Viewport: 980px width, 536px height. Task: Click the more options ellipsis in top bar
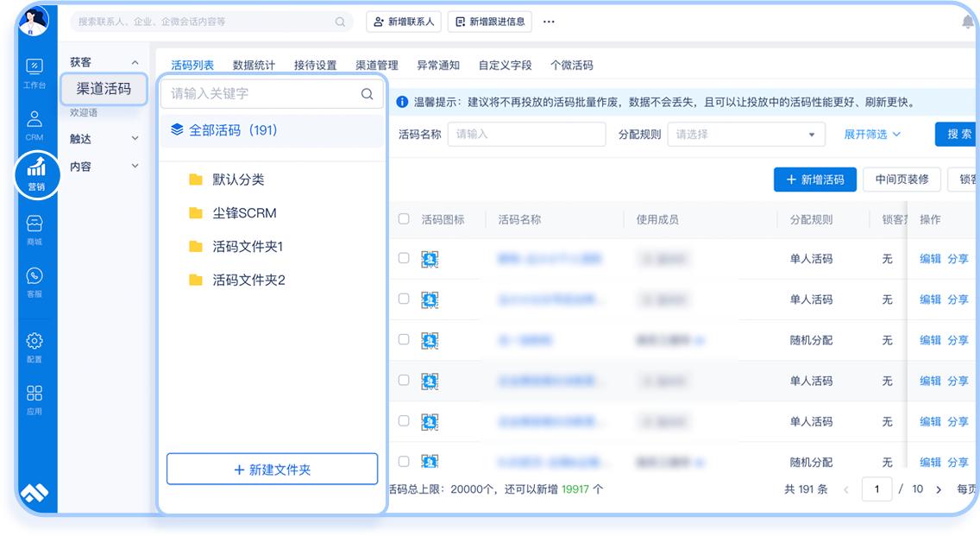pos(549,22)
